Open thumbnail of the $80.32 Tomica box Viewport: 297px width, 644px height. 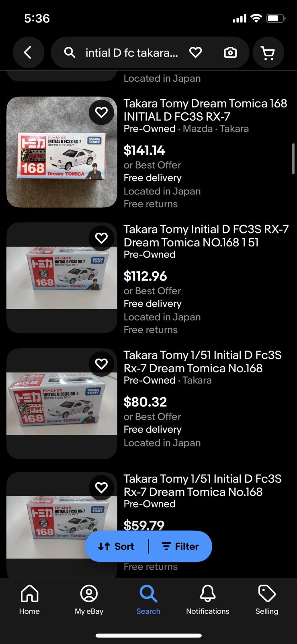[x=62, y=403]
